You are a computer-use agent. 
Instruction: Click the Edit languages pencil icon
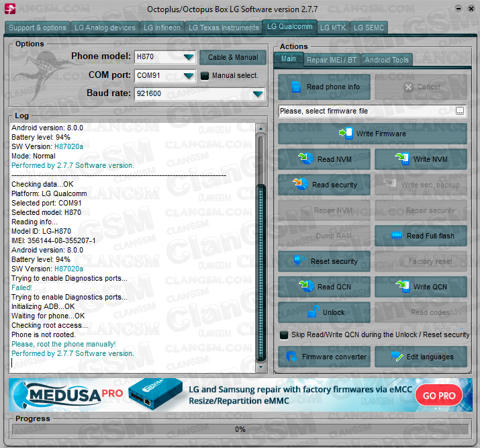[397, 357]
